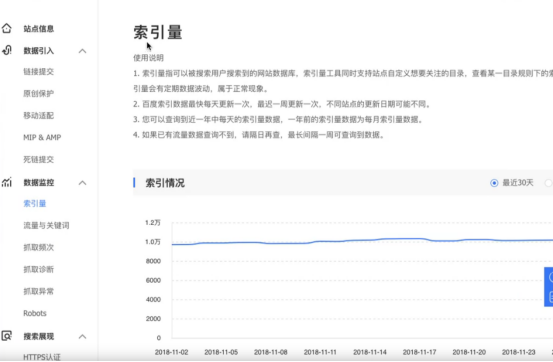Screen dimensions: 553x362
Task: Click the 搜索展现 search icon
Action: point(7,336)
